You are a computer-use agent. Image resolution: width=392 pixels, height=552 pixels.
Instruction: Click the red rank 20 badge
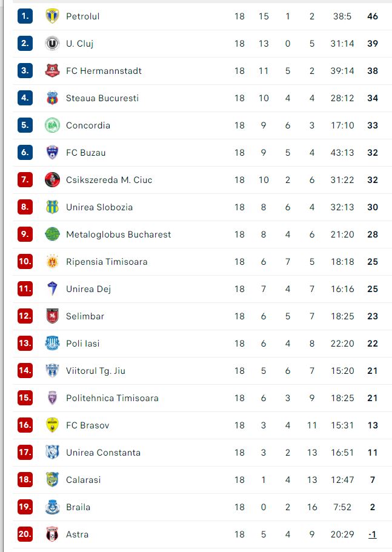click(x=25, y=534)
